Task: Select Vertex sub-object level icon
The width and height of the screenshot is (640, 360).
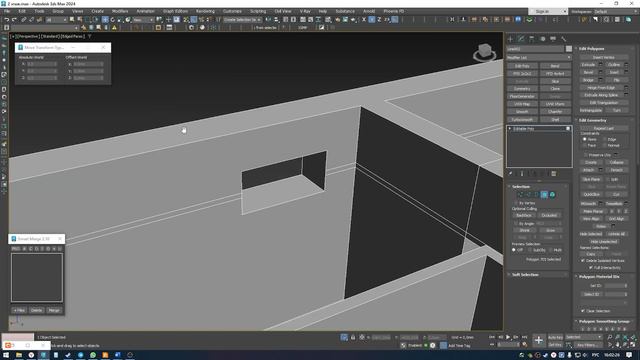Action: click(520, 195)
